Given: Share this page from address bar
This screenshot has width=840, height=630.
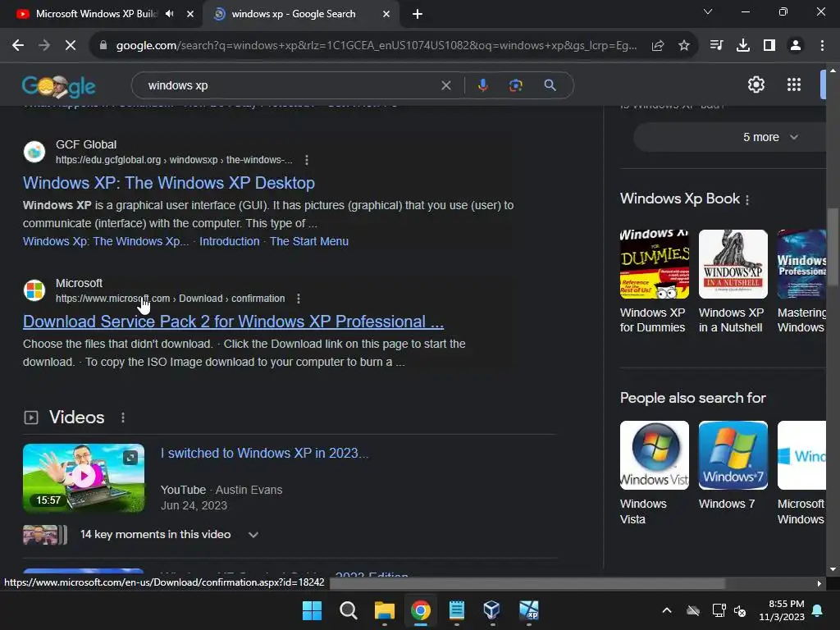Looking at the screenshot, I should [x=658, y=46].
